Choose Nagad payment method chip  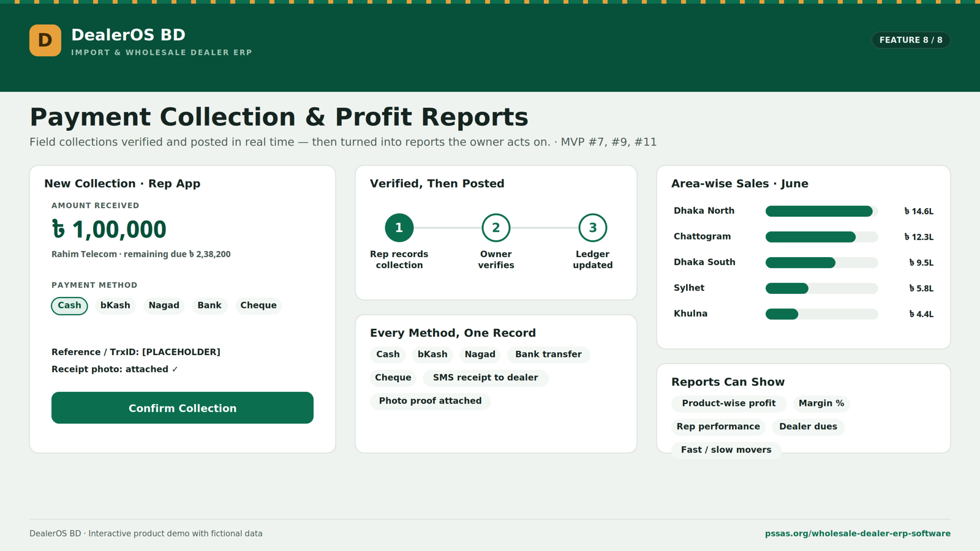pyautogui.click(x=164, y=305)
